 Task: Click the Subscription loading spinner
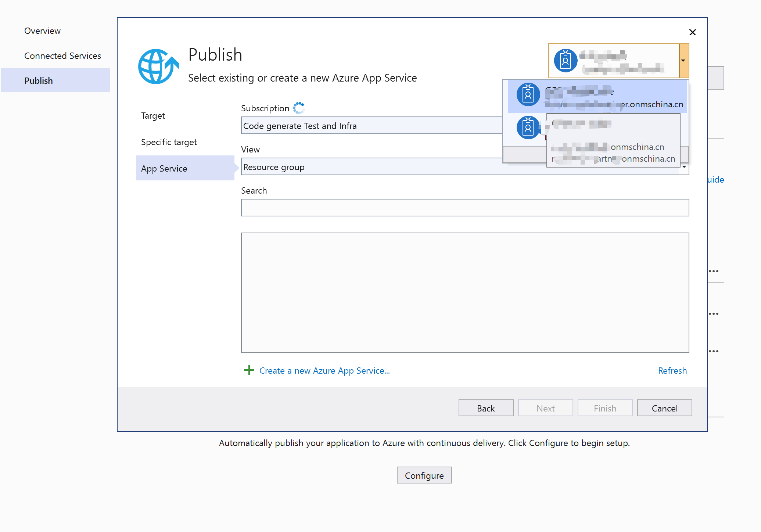pyautogui.click(x=299, y=108)
